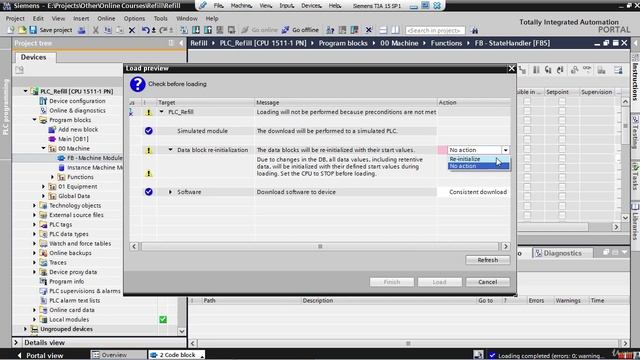The image size is (640, 360).
Task: Click the Download to device icon
Action: 196,30
